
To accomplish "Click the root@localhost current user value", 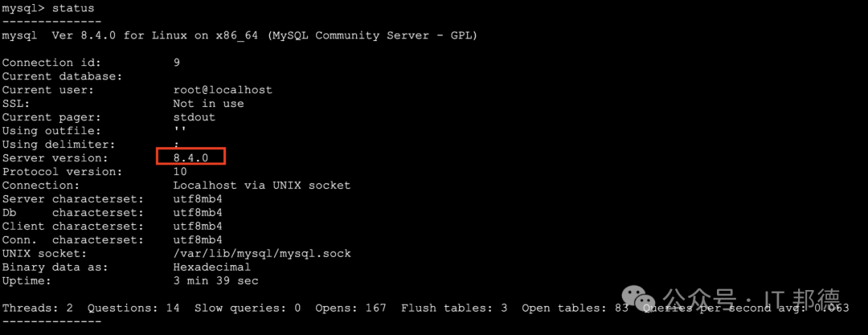I will point(223,90).
